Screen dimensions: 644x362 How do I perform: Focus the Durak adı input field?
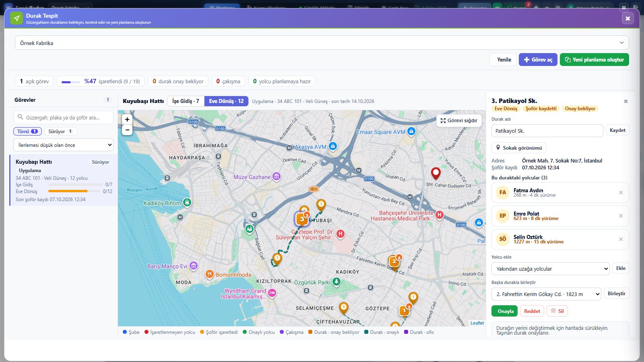pos(547,131)
